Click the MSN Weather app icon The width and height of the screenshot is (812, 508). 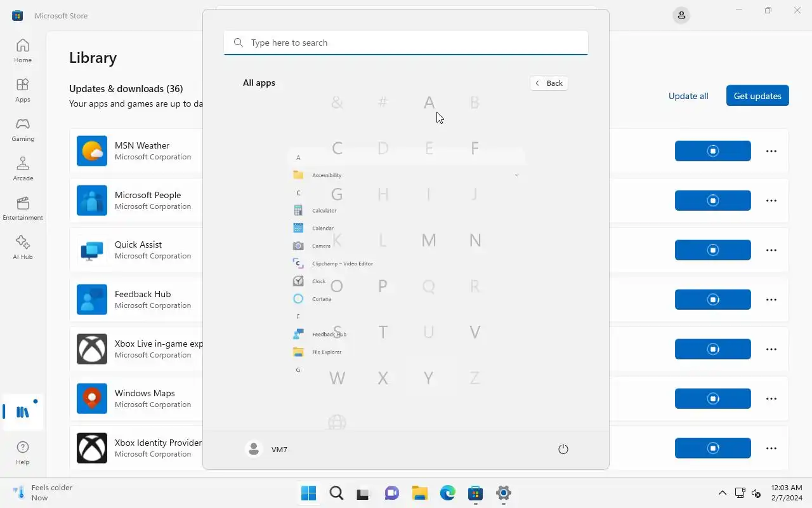pos(92,151)
